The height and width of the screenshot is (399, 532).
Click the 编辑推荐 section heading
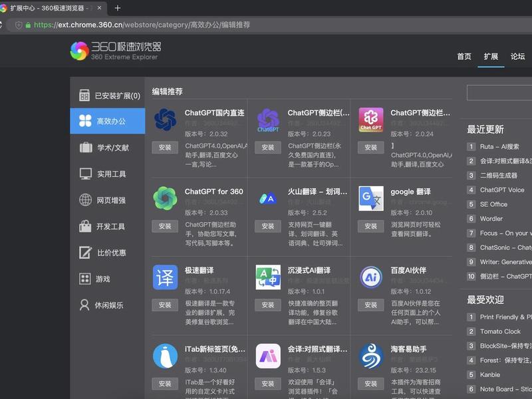pos(168,91)
